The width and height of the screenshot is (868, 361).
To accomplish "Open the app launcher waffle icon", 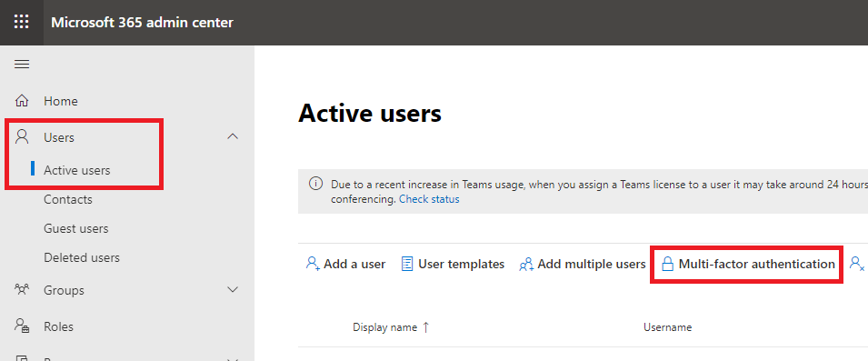I will (x=22, y=22).
